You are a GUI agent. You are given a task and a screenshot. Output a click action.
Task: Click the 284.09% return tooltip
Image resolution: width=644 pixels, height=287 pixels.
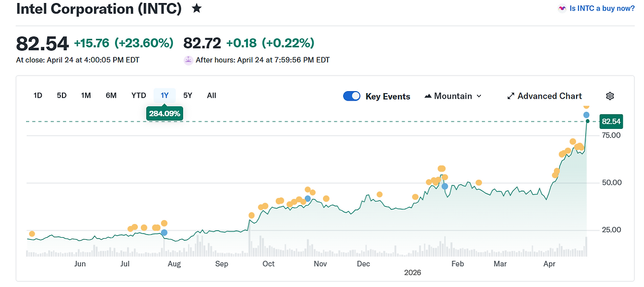point(165,113)
